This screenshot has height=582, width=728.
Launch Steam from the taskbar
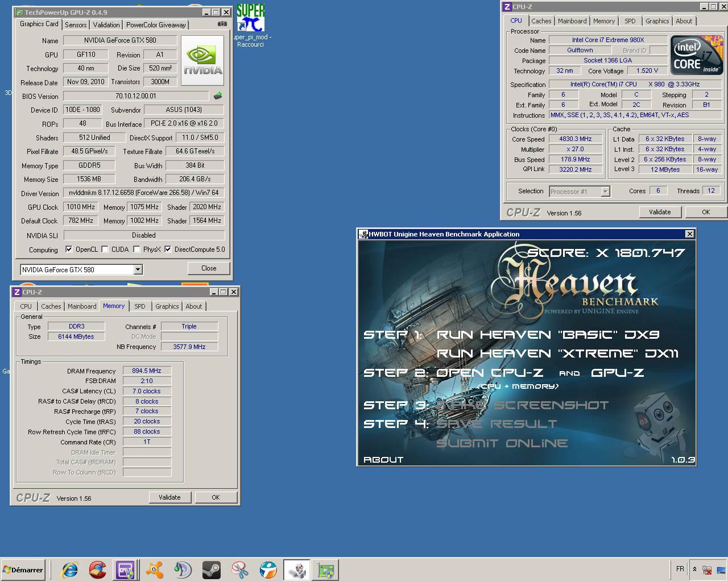[212, 569]
